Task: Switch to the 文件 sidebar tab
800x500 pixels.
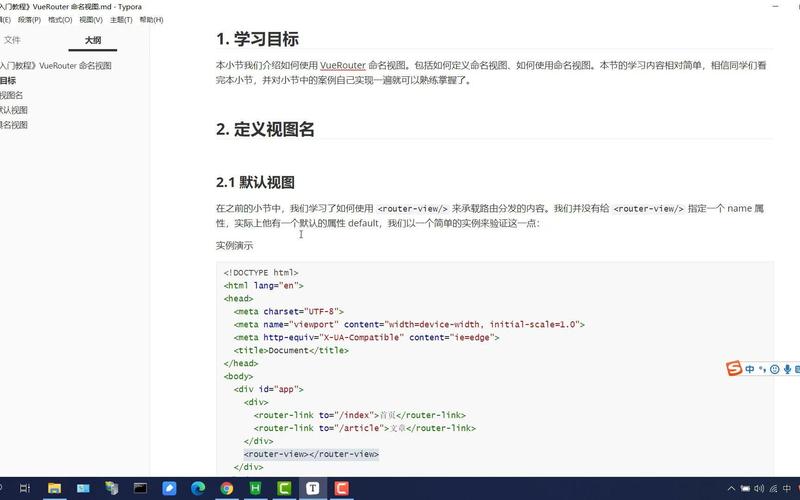Action: tap(12, 40)
